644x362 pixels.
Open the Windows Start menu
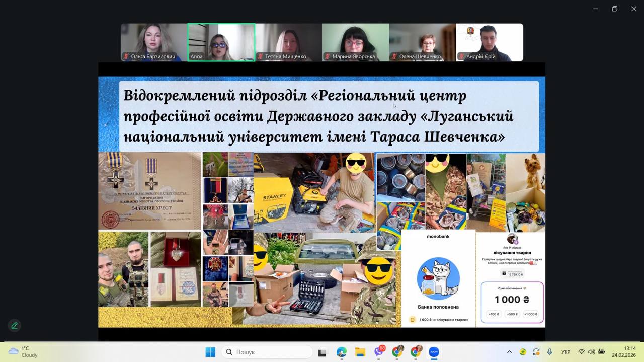pyautogui.click(x=210, y=352)
